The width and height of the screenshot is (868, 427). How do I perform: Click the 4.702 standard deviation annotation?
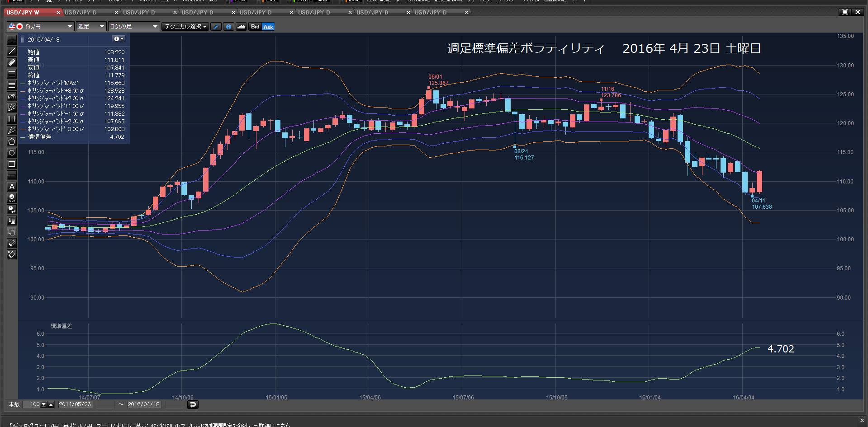781,349
